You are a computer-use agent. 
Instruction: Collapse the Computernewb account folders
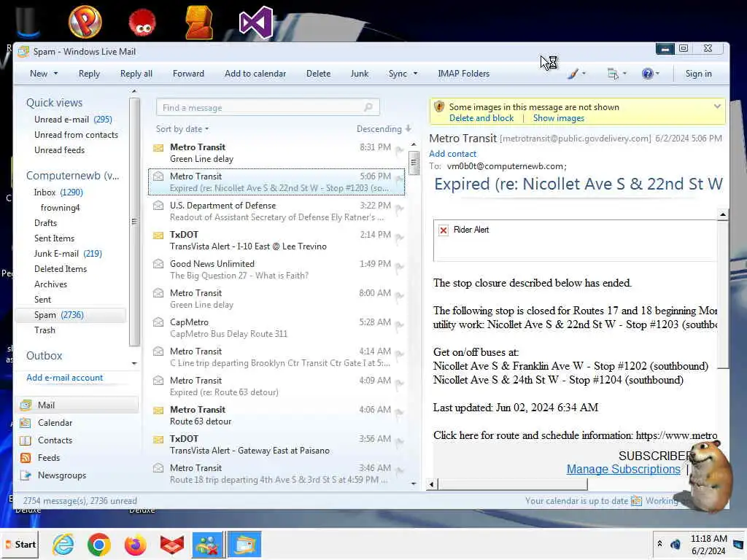[x=73, y=176]
